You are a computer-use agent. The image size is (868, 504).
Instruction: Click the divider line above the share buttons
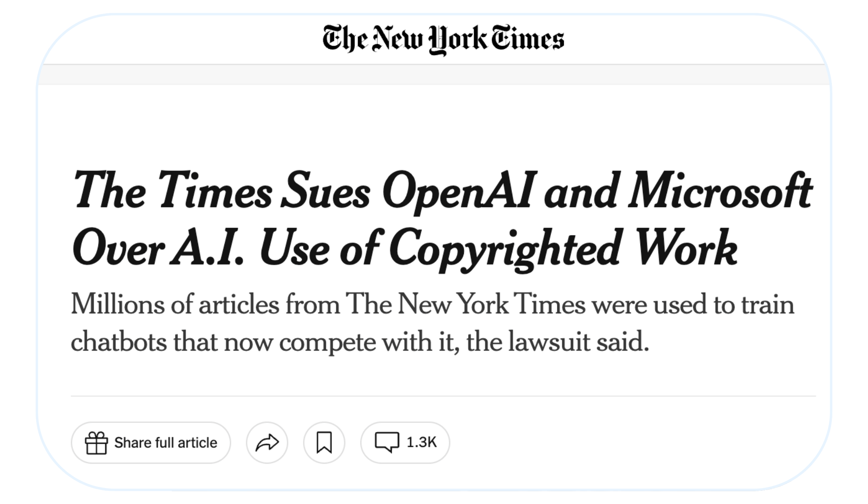(x=443, y=396)
